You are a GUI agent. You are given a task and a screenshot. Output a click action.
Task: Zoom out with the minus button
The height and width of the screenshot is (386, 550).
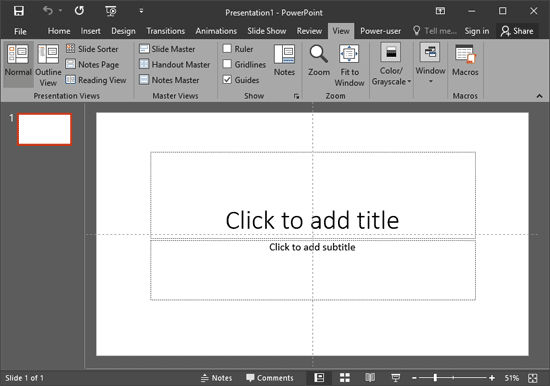click(414, 378)
